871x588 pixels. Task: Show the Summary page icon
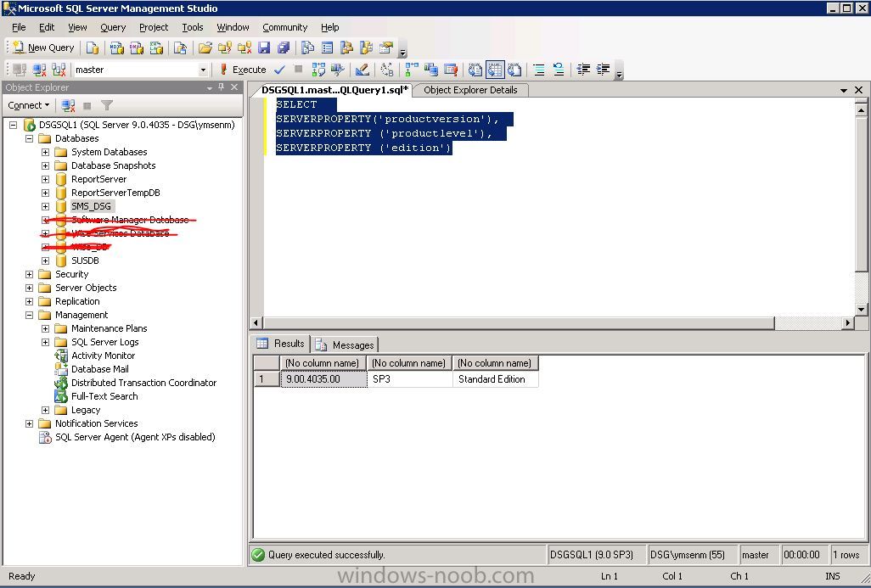(327, 48)
